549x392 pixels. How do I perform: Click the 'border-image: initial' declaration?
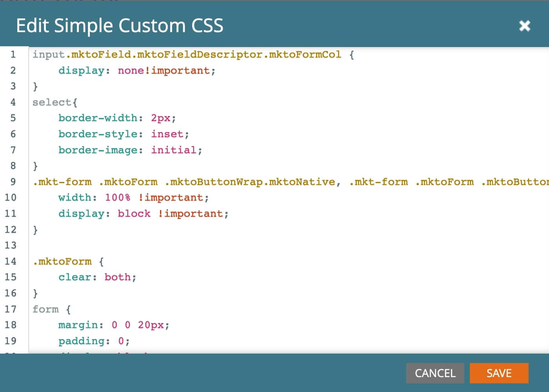click(130, 150)
